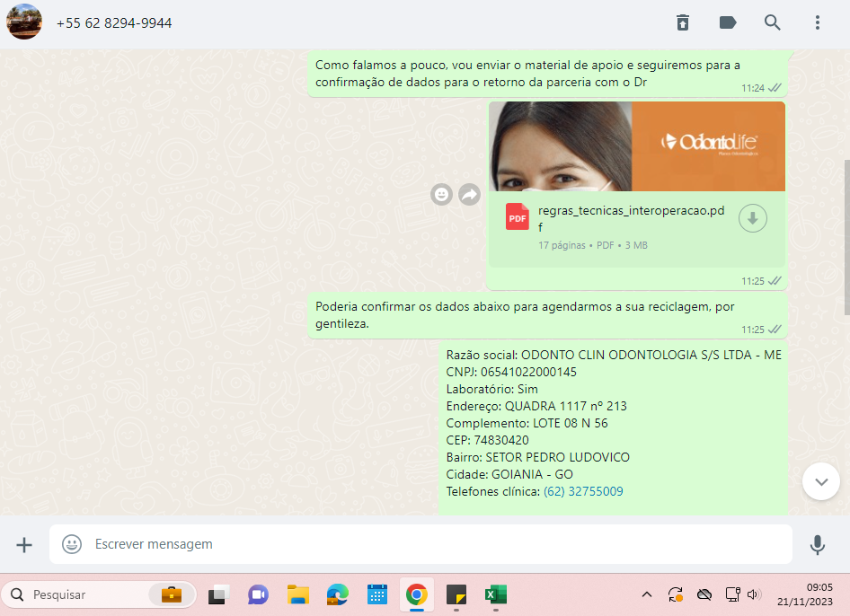Click the clinic phone link (62) 32755009
The height and width of the screenshot is (616, 850).
point(583,492)
